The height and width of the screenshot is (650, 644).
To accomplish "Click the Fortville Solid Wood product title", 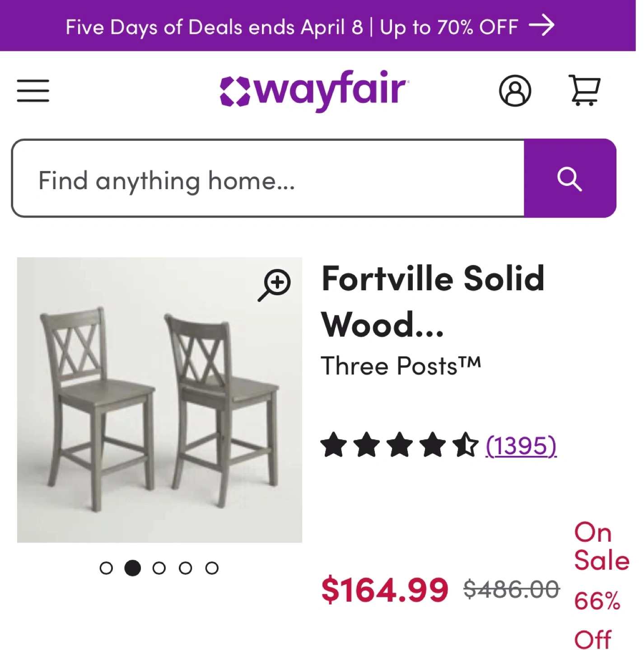I will pos(432,301).
